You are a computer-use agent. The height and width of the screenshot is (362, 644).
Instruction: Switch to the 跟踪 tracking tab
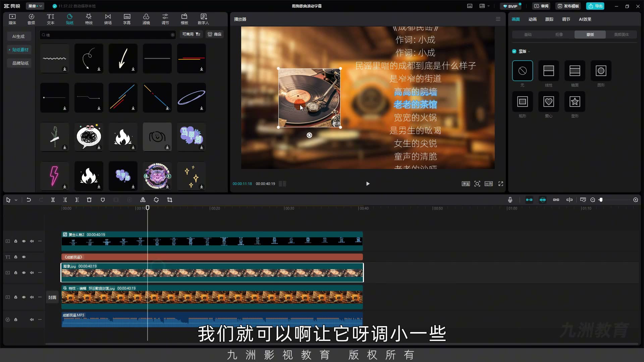(549, 19)
